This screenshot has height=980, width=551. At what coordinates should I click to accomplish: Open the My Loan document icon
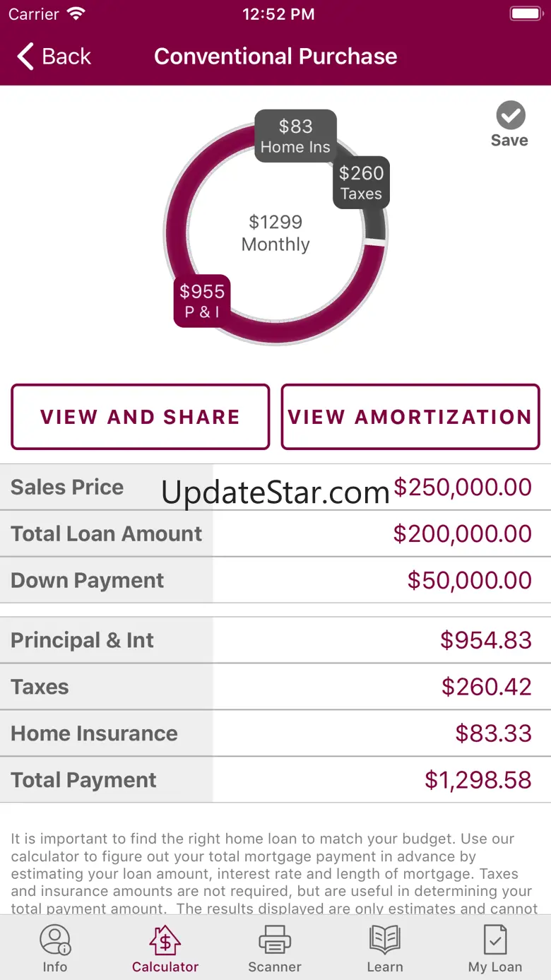coord(495,940)
